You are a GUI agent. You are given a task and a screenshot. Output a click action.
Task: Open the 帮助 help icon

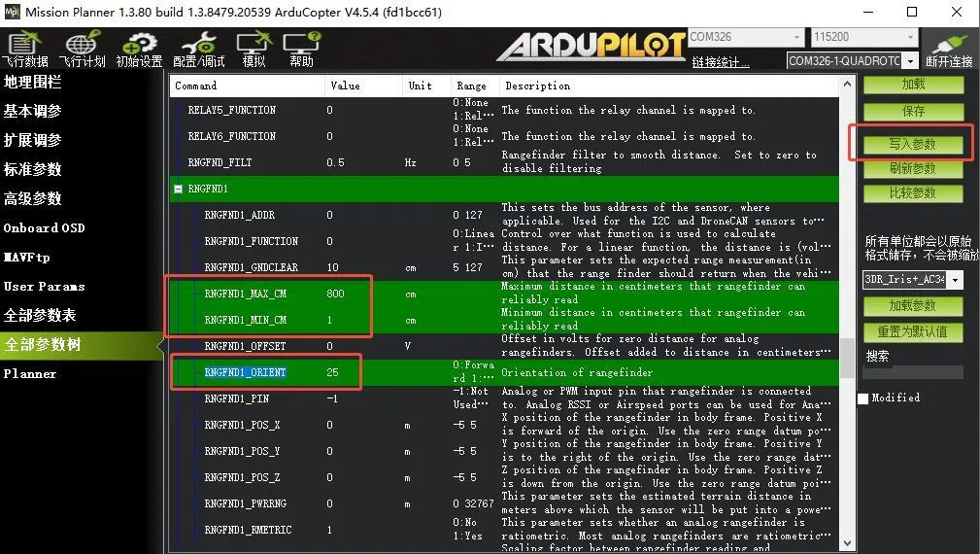click(x=301, y=49)
